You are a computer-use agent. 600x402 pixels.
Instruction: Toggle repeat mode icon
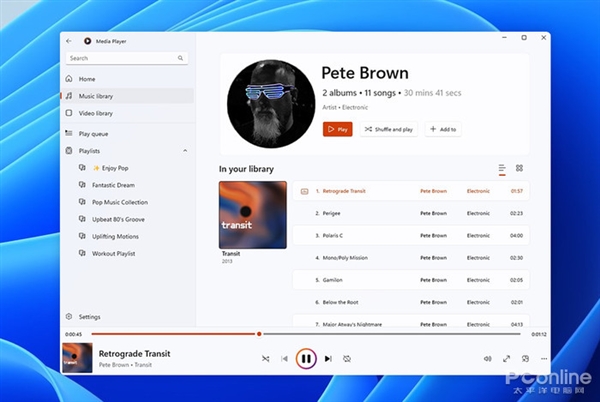(x=347, y=359)
